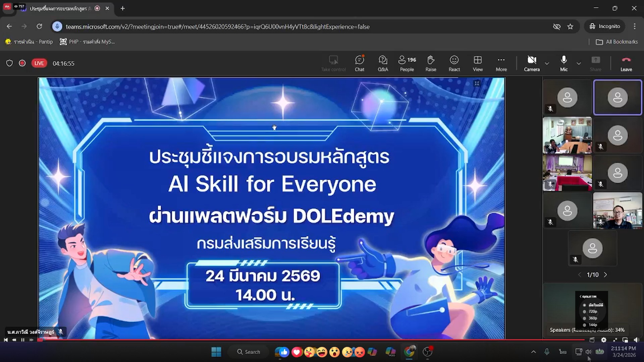
Task: Open the Q&A panel
Action: coord(383,63)
